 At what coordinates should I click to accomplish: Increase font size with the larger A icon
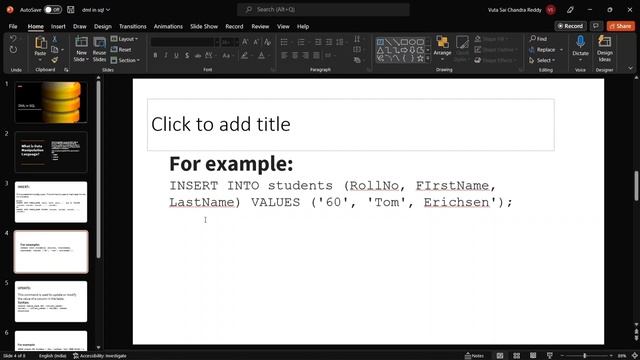[x=245, y=42]
